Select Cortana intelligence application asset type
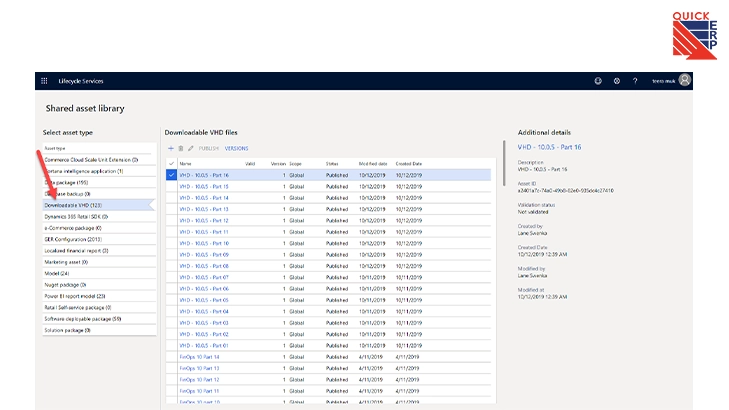The height and width of the screenshot is (410, 729). pyautogui.click(x=98, y=171)
